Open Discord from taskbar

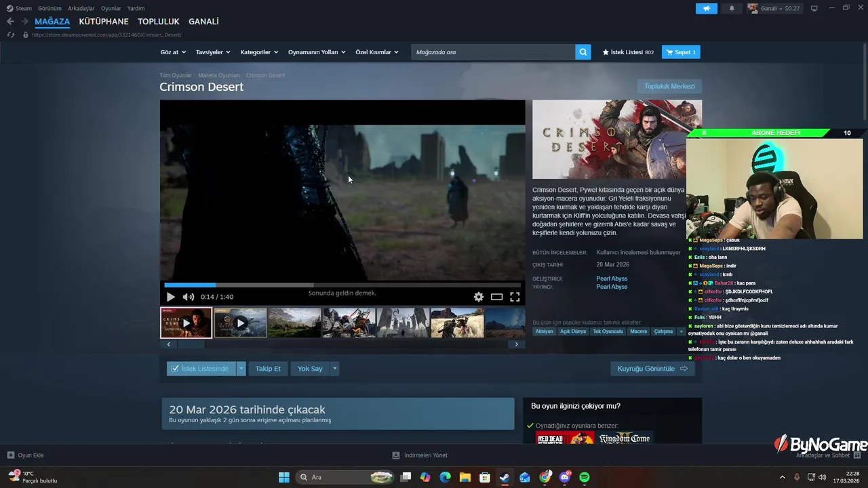pyautogui.click(x=565, y=477)
